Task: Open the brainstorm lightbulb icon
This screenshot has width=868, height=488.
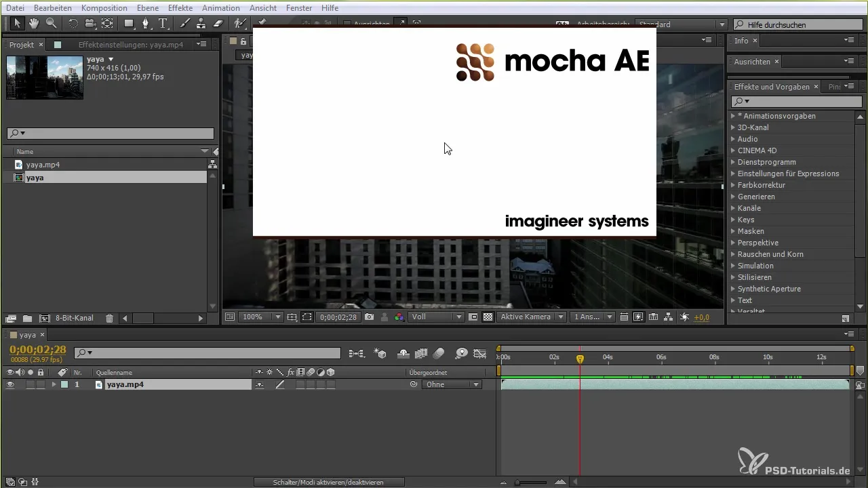Action: (x=461, y=353)
